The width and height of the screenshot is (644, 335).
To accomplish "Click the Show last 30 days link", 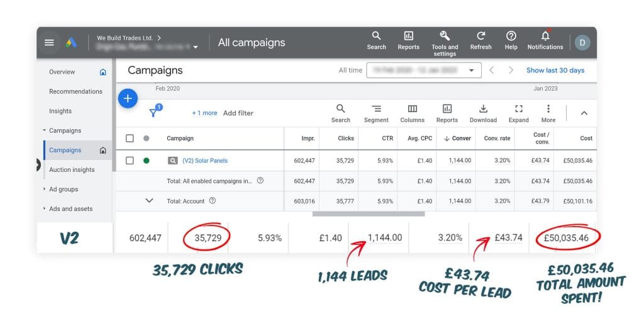I will [x=555, y=71].
